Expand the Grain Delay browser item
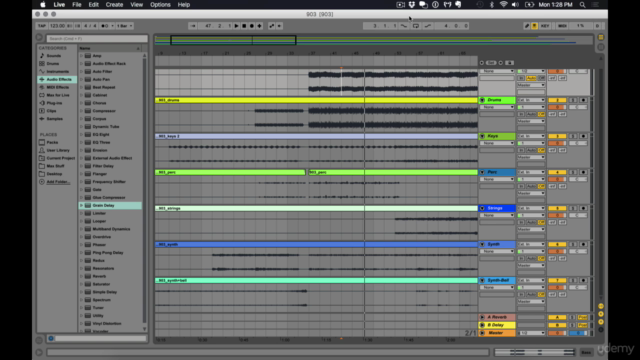The image size is (640, 360). (x=81, y=205)
